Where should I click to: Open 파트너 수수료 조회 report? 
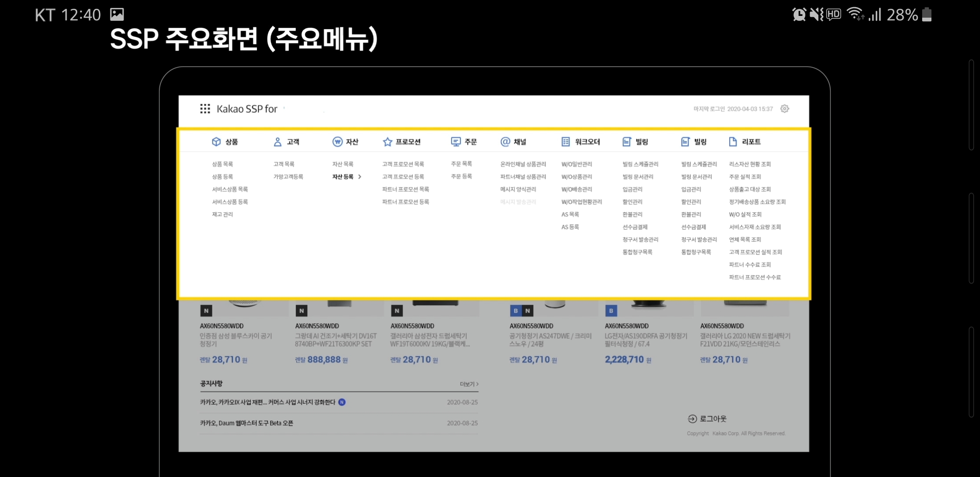point(750,265)
